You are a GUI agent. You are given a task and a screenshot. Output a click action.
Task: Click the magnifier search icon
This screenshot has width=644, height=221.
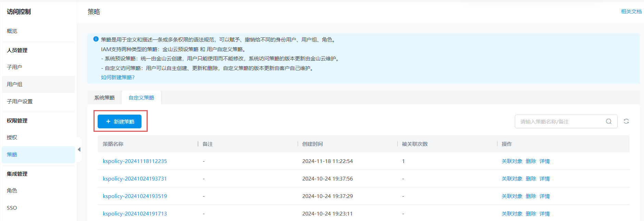pos(609,121)
